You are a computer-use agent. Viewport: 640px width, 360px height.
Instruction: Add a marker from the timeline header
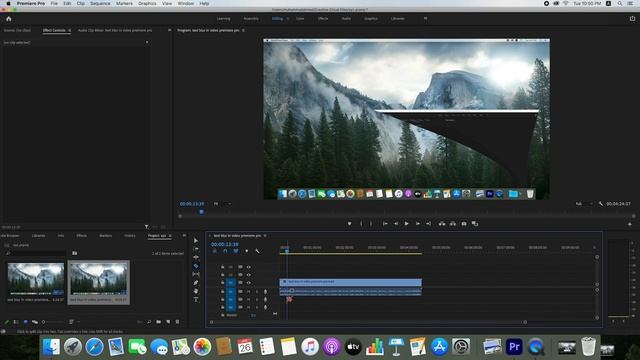pyautogui.click(x=247, y=251)
